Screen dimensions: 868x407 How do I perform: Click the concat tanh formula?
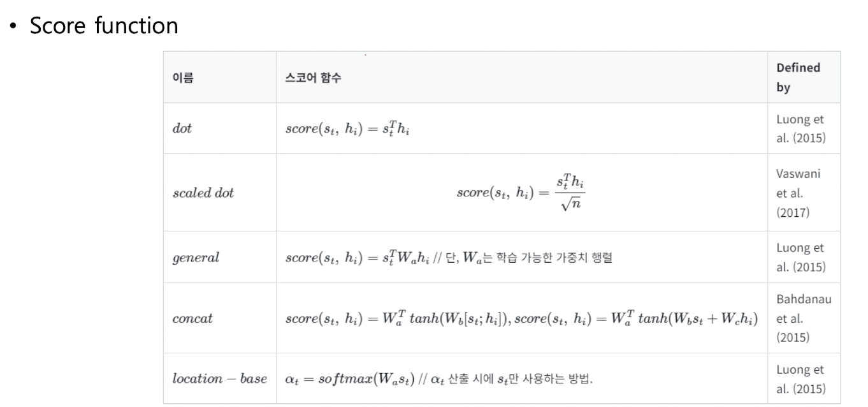[x=521, y=318]
